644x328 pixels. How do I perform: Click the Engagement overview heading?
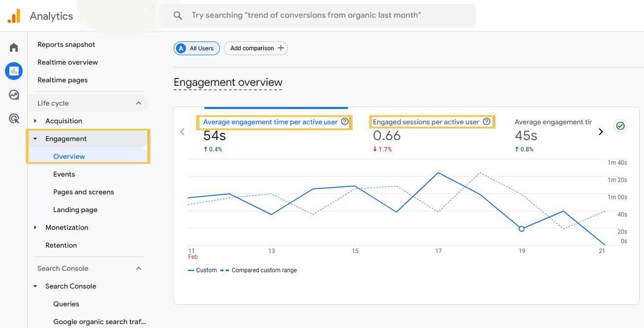click(228, 82)
